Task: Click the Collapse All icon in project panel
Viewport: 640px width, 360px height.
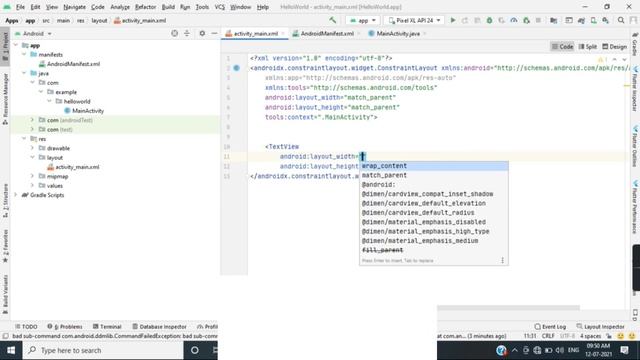Action: (187, 33)
